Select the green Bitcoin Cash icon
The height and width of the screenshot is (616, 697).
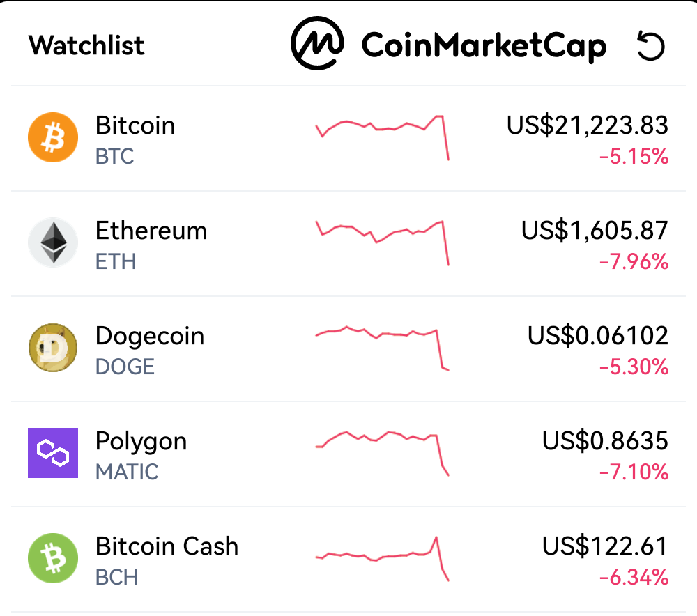[53, 558]
